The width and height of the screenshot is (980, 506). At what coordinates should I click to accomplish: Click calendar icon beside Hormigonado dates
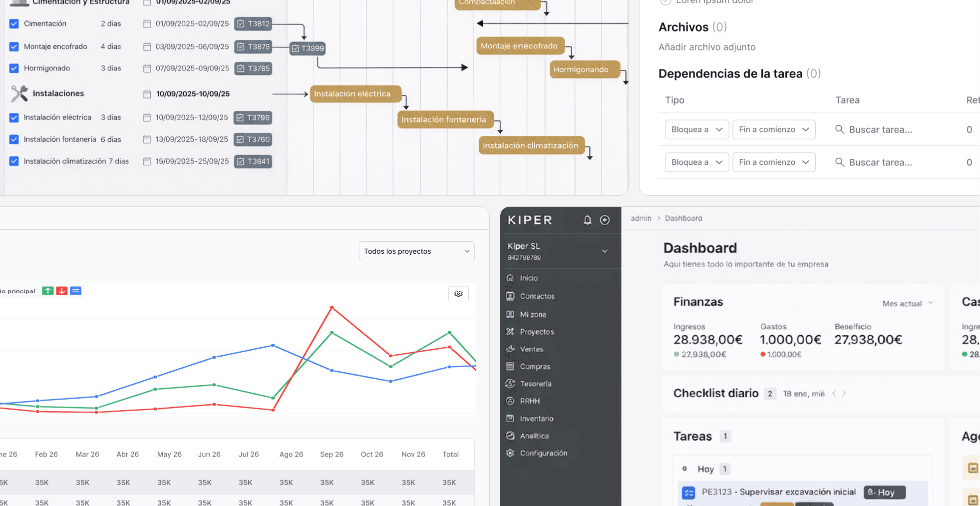(x=147, y=68)
